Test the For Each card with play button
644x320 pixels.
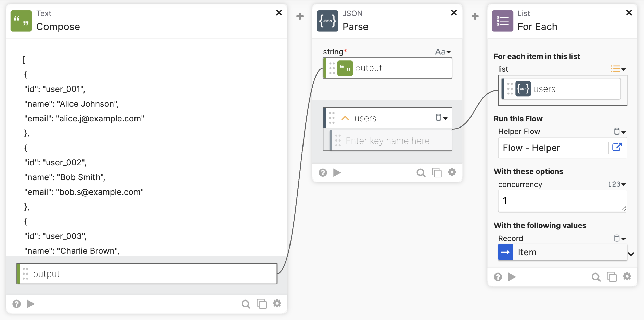[x=512, y=277]
